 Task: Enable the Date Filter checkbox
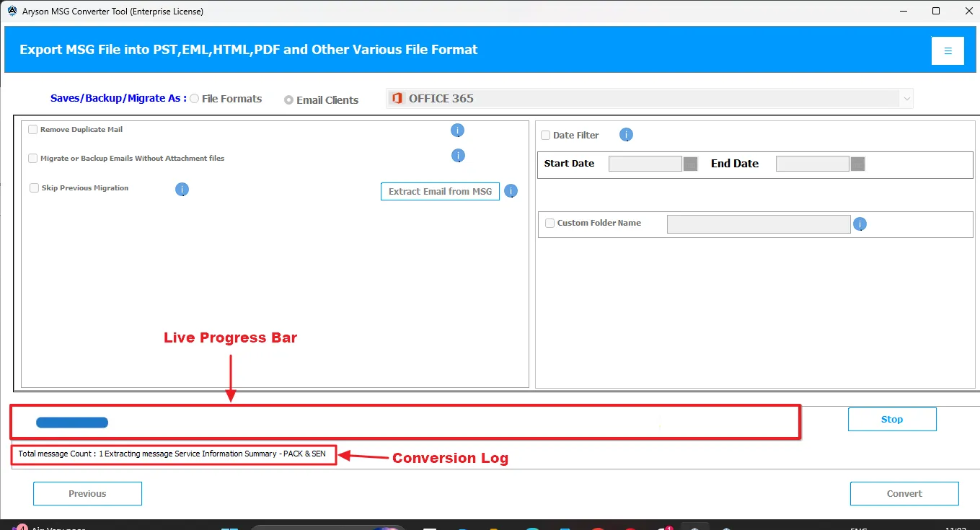click(546, 136)
